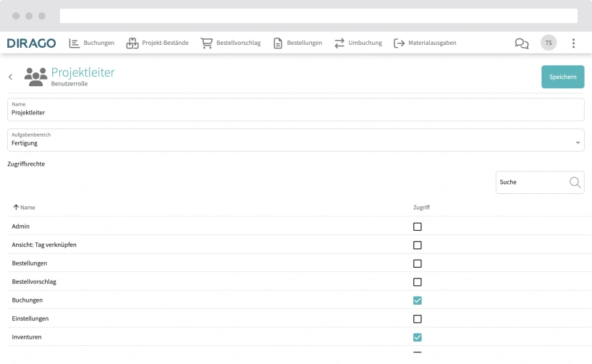592x364 pixels.
Task: Click the TS user avatar
Action: pos(549,43)
